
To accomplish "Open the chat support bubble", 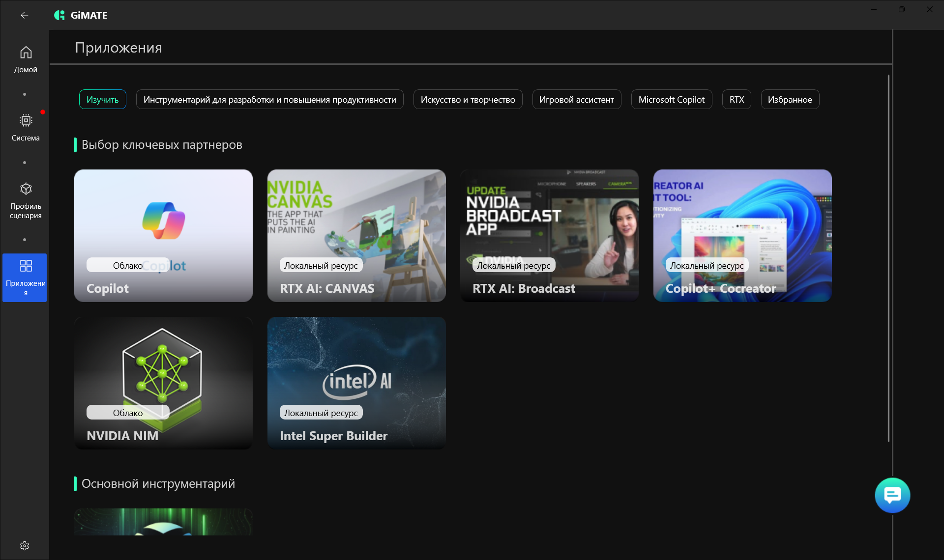I will (892, 495).
